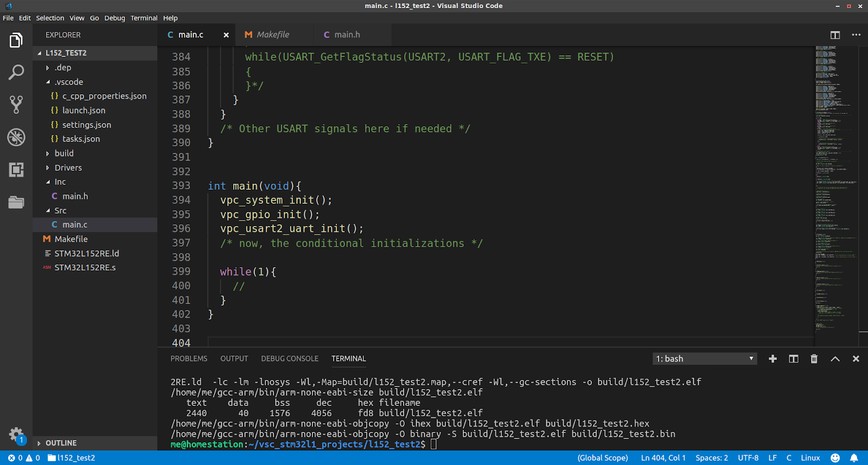Maximize the terminal panel size

click(835, 359)
